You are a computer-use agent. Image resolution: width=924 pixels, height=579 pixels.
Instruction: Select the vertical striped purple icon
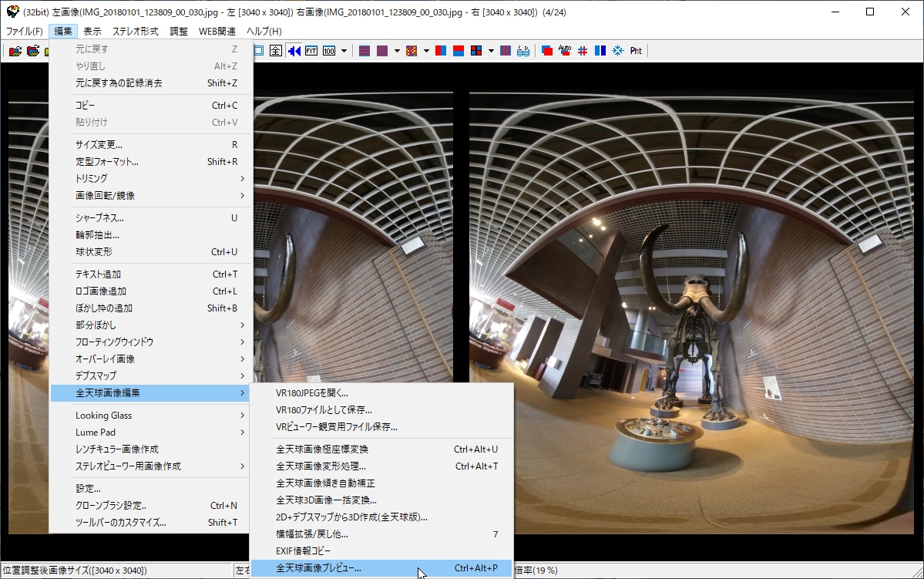tap(506, 51)
